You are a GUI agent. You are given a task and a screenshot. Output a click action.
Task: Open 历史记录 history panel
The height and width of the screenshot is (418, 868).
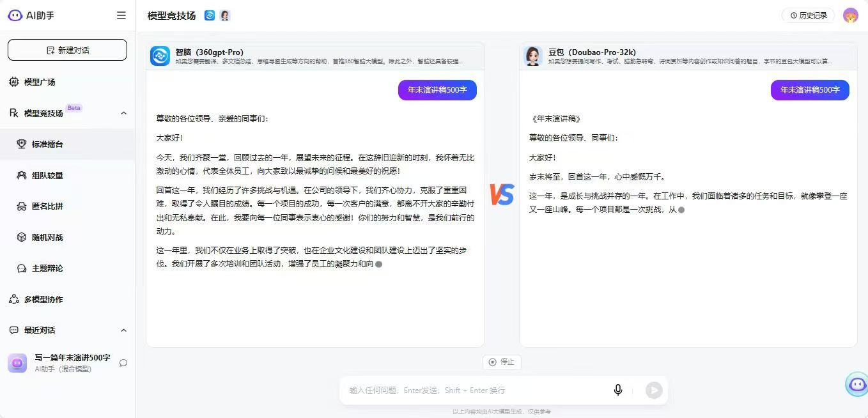tap(807, 15)
